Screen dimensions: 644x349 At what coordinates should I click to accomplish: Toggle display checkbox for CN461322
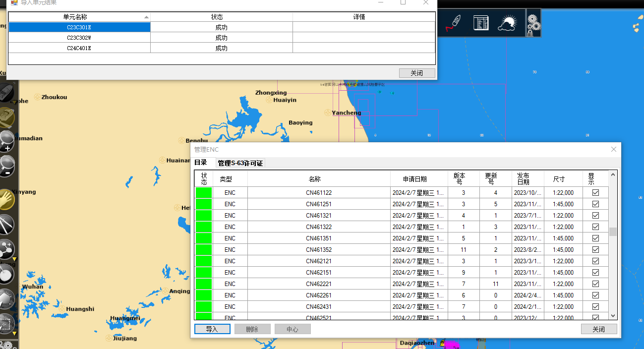tap(595, 227)
